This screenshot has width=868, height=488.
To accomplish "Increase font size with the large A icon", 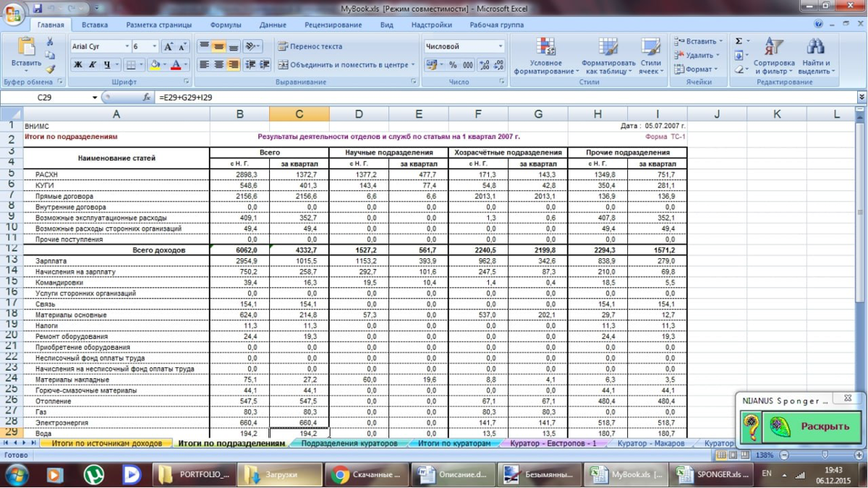I will point(169,46).
